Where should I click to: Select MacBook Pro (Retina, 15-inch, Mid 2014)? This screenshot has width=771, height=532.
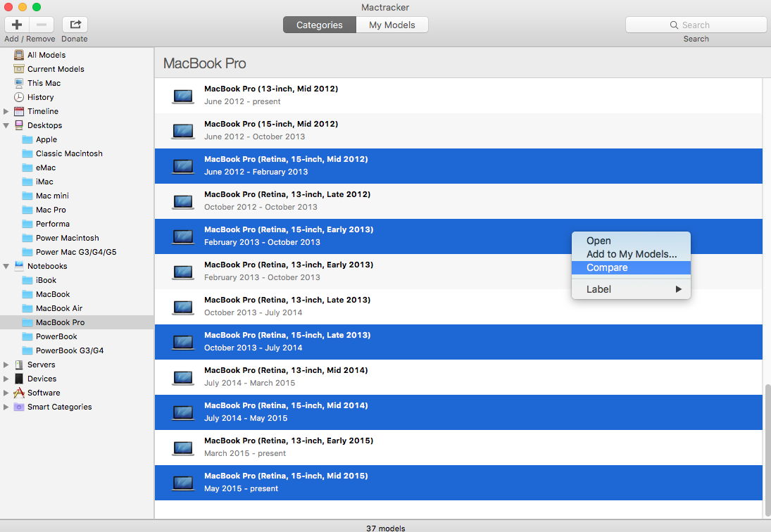point(458,412)
